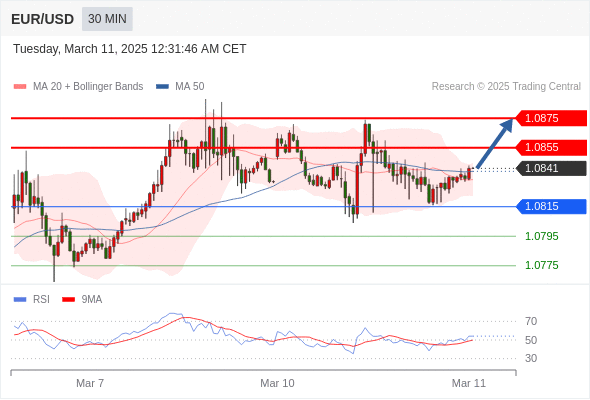Viewport: 590px width, 400px height.
Task: Click the Mar 7 date axis label
Action: point(90,383)
